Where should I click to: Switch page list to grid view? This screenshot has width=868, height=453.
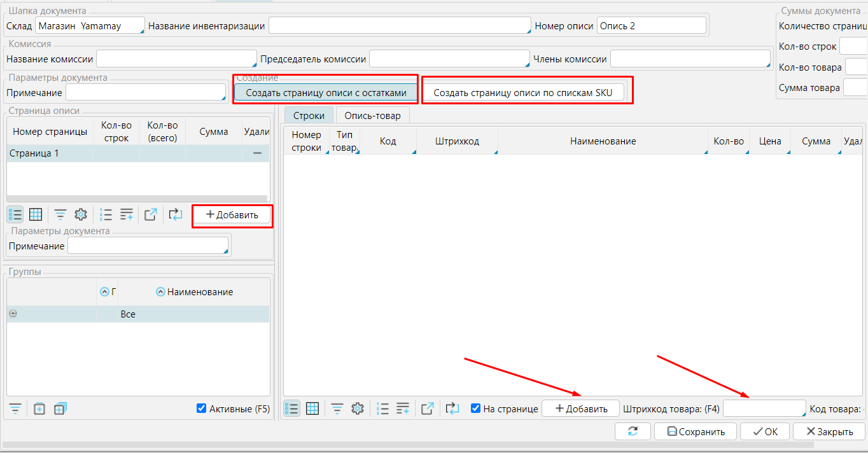click(x=36, y=214)
